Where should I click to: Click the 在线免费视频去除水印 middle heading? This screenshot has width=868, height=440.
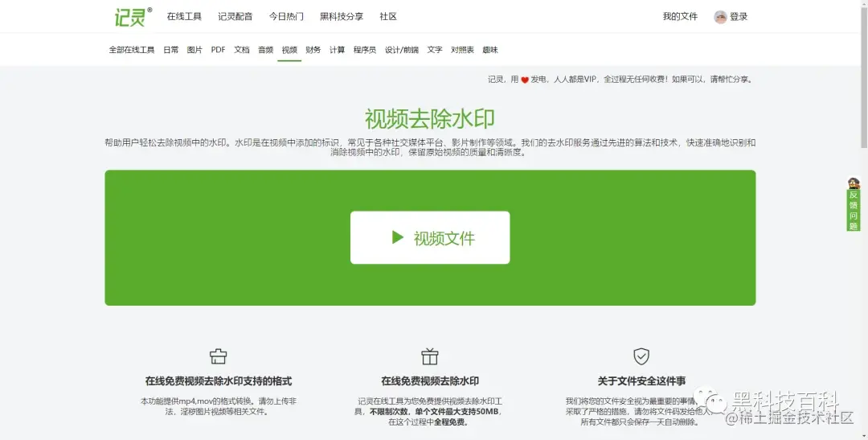click(x=430, y=381)
